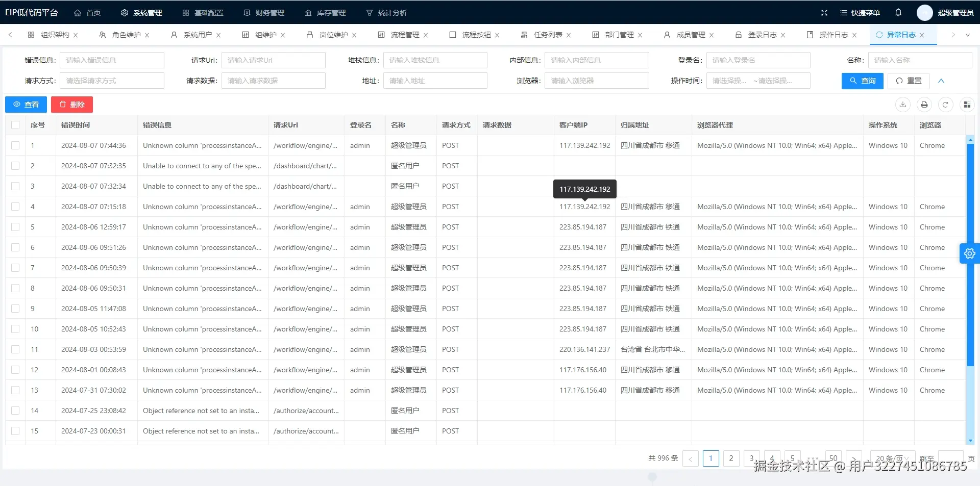
Task: Click the blue 查询 search button
Action: (x=862, y=81)
